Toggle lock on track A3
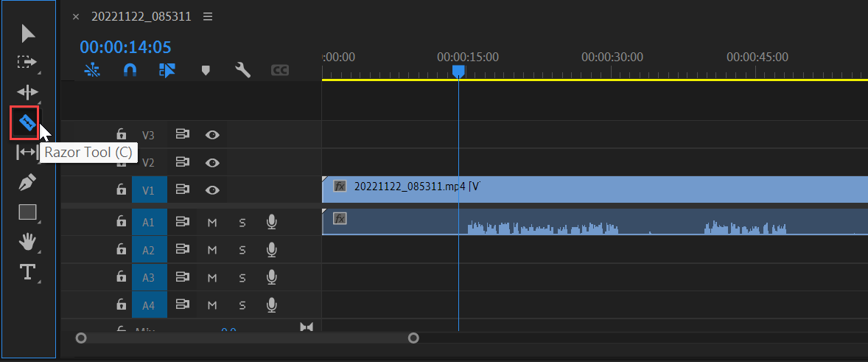868x362 pixels. (121, 276)
